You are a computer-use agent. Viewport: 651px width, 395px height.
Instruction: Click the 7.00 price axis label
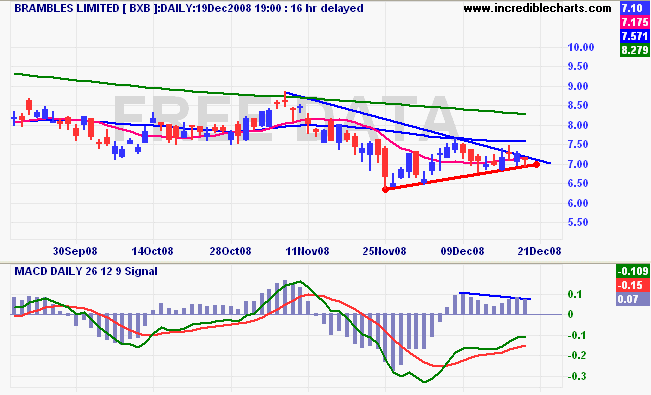pos(578,164)
